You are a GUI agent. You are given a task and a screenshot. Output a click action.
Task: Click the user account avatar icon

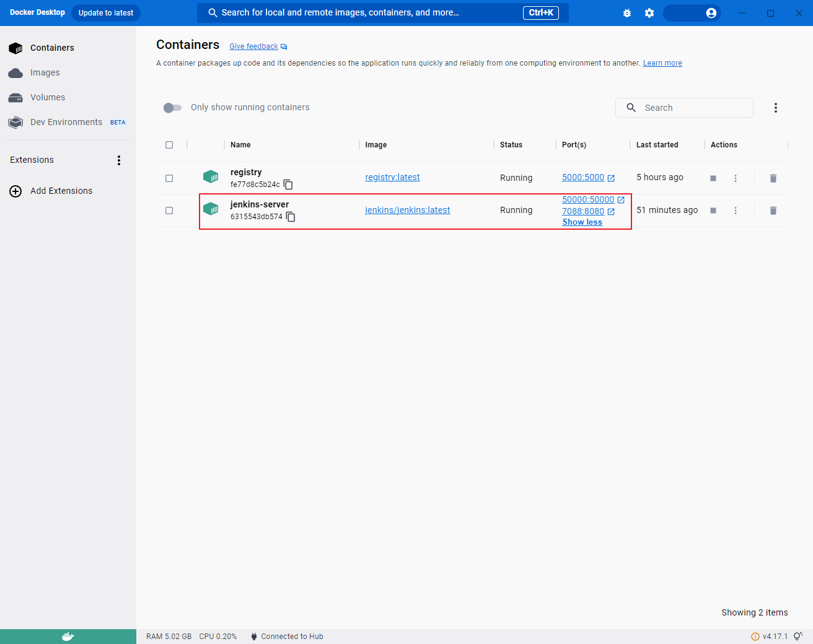coord(711,13)
